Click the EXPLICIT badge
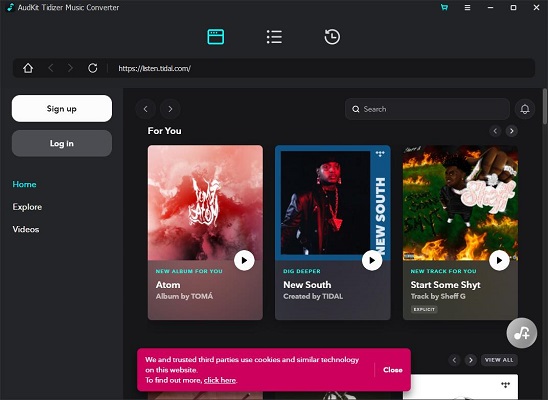The width and height of the screenshot is (548, 400). [424, 309]
